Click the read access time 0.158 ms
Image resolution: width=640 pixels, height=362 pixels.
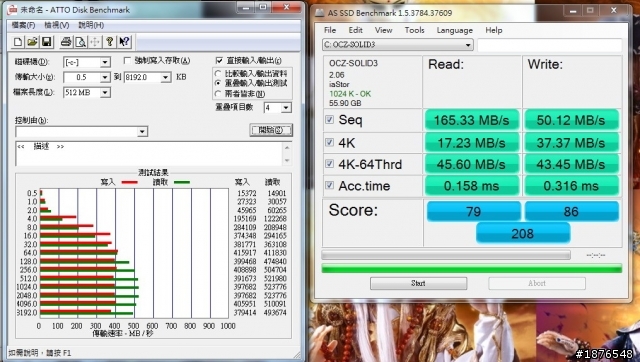[472, 186]
